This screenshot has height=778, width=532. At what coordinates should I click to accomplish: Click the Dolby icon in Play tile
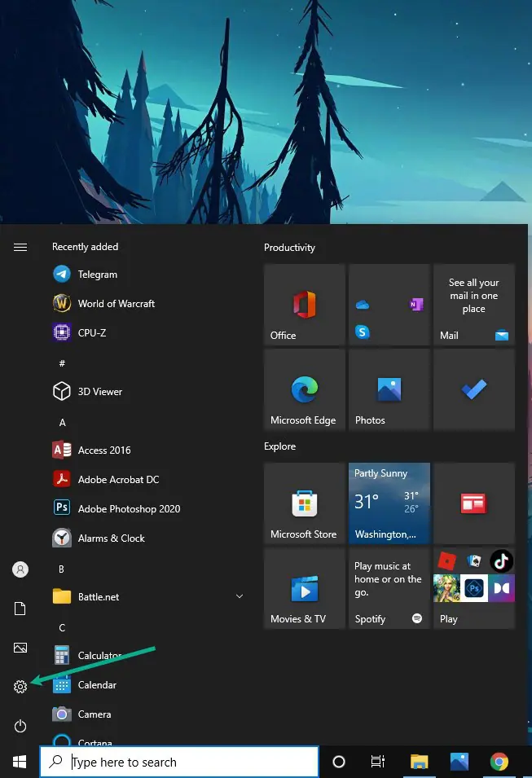pos(501,588)
